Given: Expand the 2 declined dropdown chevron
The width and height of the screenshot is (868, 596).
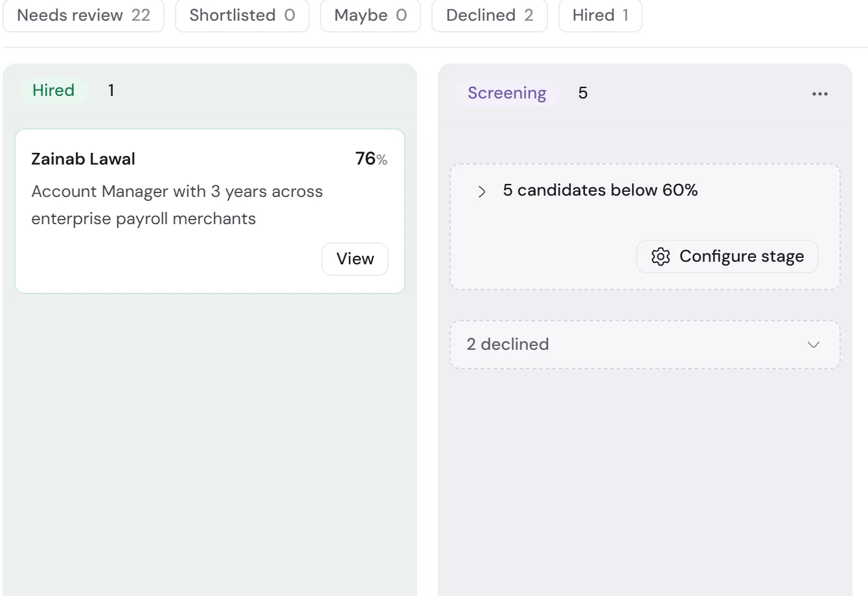Looking at the screenshot, I should (814, 345).
